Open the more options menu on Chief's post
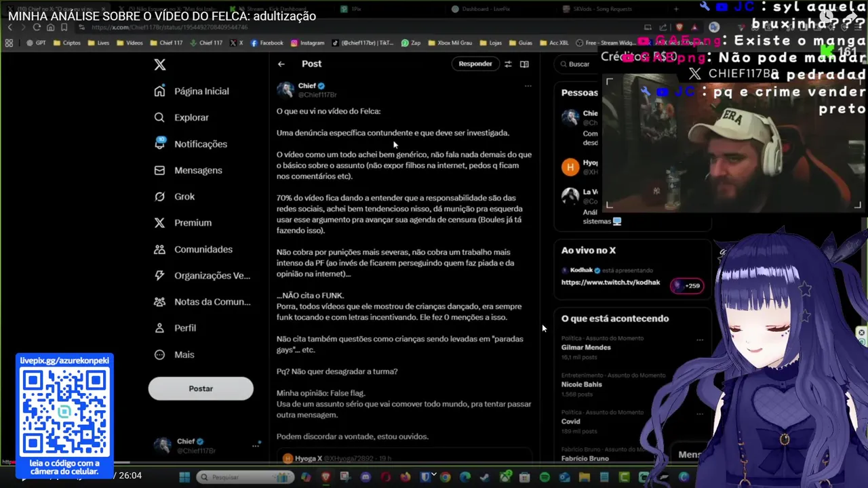Viewport: 868px width, 488px height. point(528,86)
